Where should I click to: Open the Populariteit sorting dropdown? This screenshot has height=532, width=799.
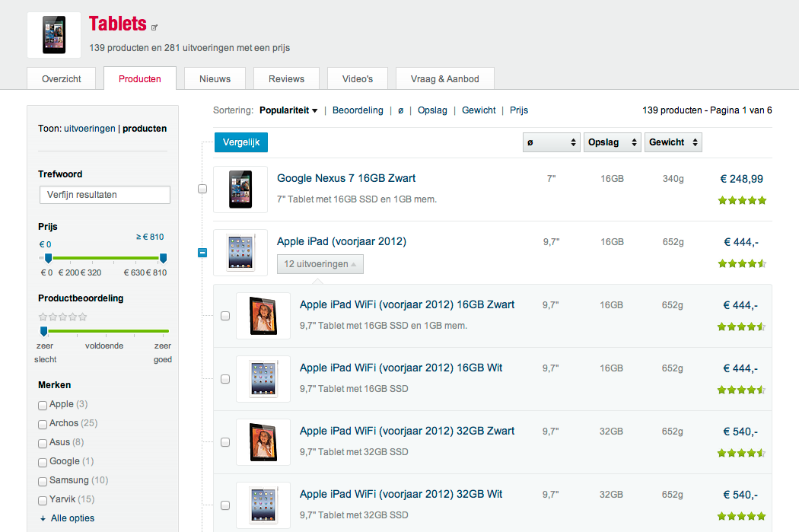coord(288,110)
